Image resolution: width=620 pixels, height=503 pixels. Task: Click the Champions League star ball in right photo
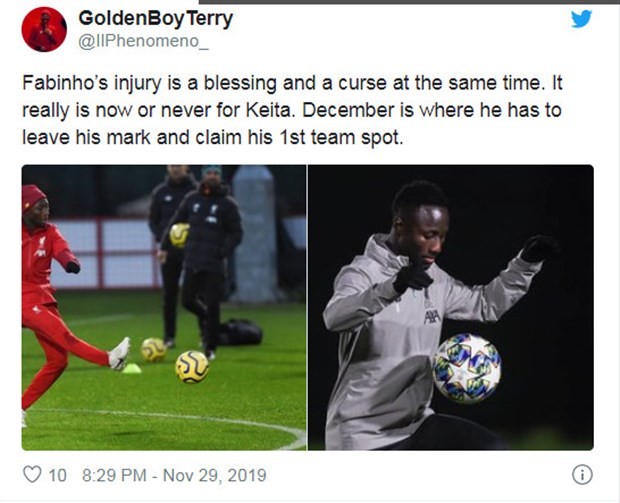coord(467,368)
